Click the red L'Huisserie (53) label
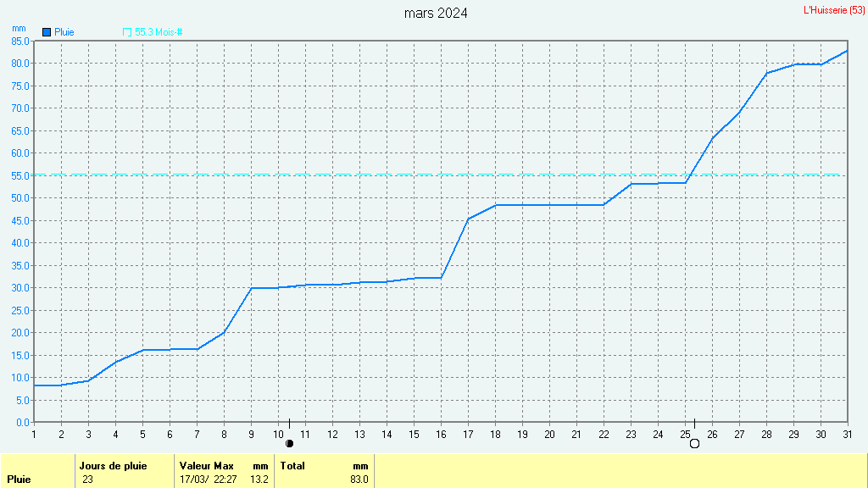The height and width of the screenshot is (488, 868). pyautogui.click(x=834, y=10)
